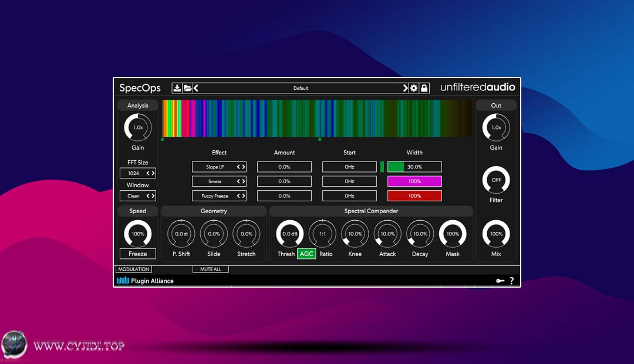Click the Speed knob
634x364 pixels.
[138, 234]
